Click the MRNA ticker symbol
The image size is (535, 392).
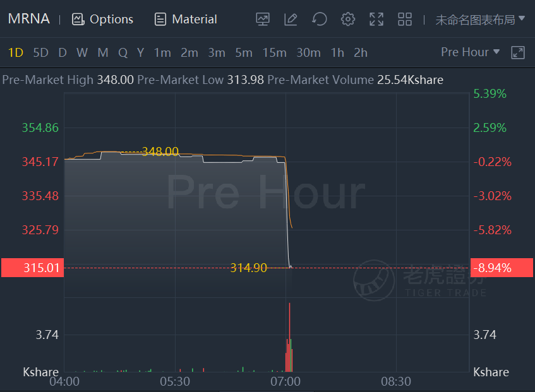click(28, 19)
